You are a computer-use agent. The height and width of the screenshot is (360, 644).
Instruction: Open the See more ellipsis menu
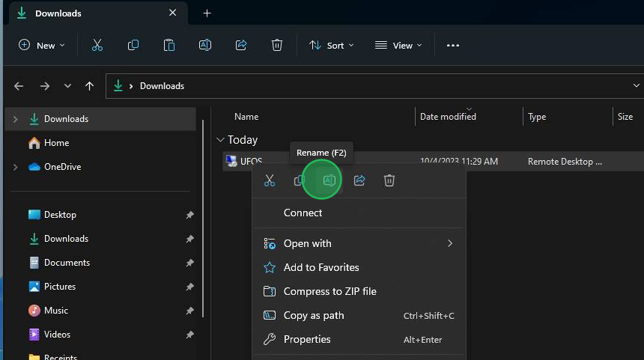coord(452,45)
